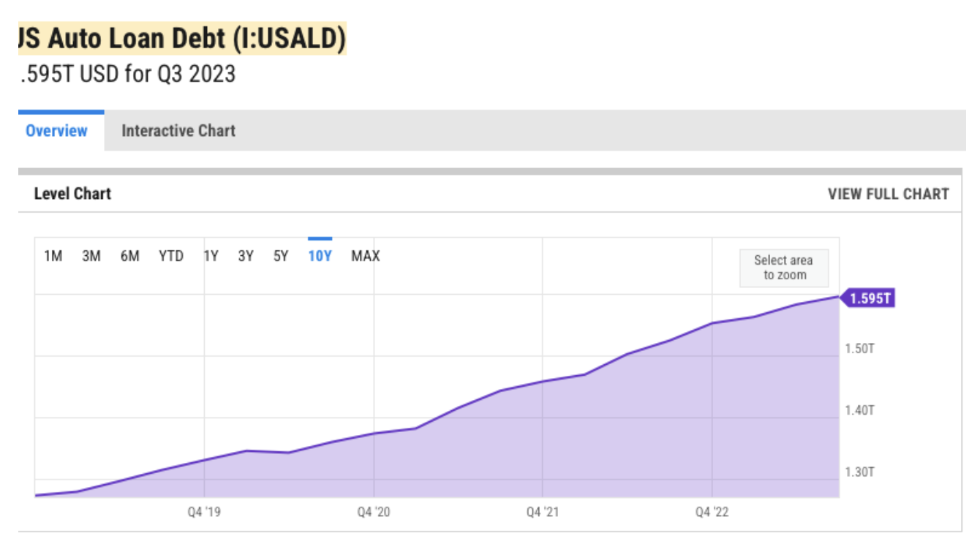Viewport: 980px width, 544px height.
Task: Click the Q4 '20 axis label
Action: [x=374, y=513]
